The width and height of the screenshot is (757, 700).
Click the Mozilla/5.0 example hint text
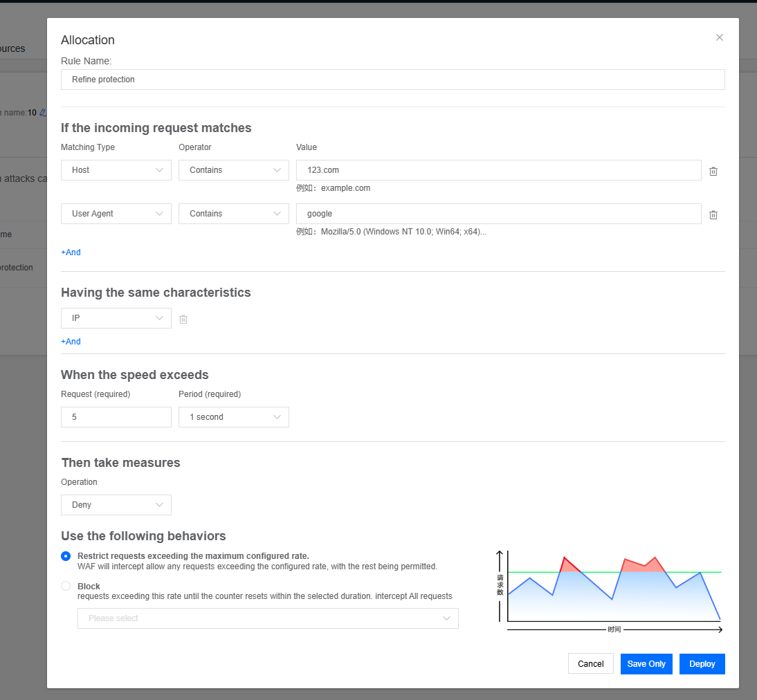(x=392, y=232)
